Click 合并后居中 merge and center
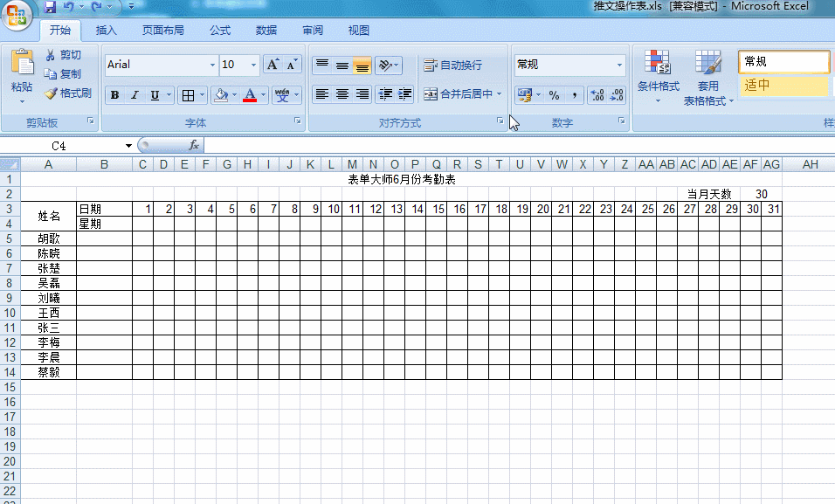This screenshot has width=835, height=504. [x=458, y=94]
